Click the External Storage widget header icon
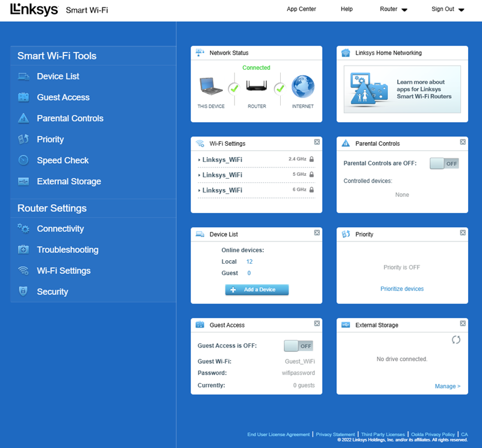 (345, 325)
